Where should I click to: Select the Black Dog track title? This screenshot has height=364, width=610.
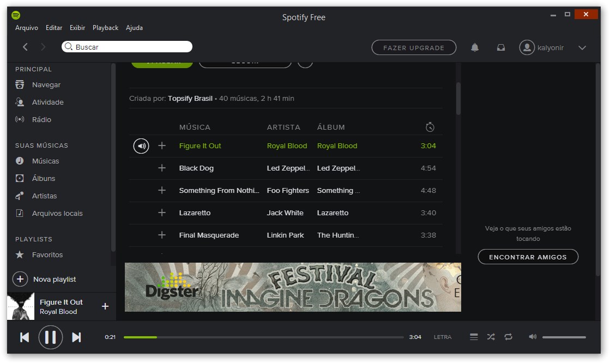pos(196,168)
